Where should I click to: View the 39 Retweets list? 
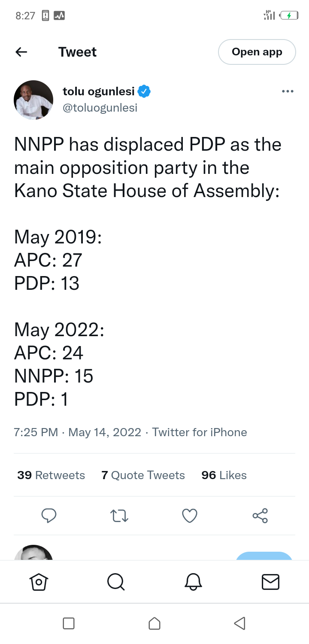(51, 475)
